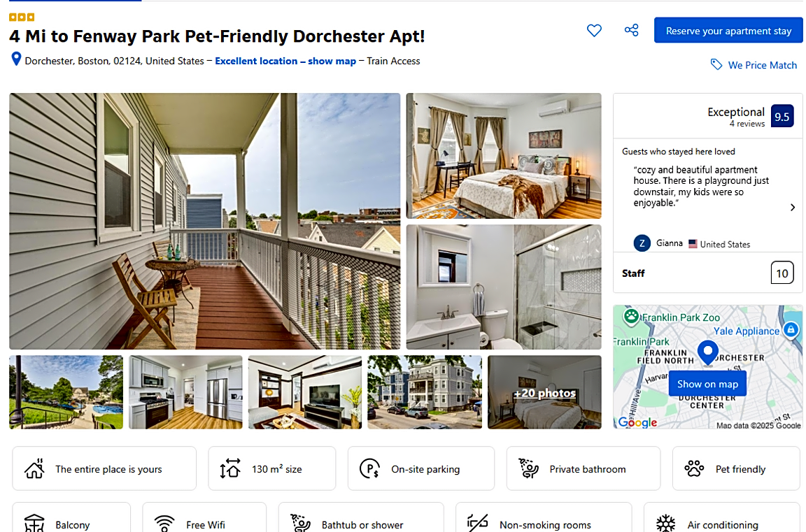Reserve your apartment stay

(x=728, y=31)
